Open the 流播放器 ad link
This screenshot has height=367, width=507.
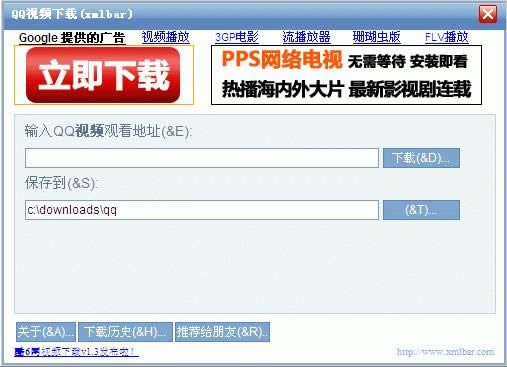(x=306, y=37)
